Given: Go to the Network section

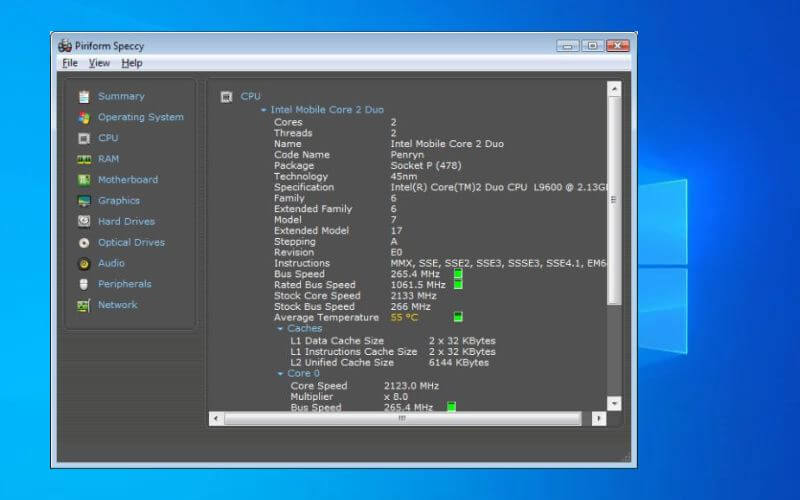Looking at the screenshot, I should (x=117, y=305).
